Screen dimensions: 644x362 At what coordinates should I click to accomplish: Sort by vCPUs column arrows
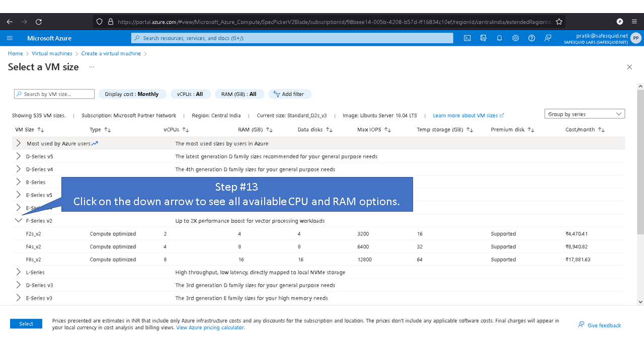pos(185,130)
